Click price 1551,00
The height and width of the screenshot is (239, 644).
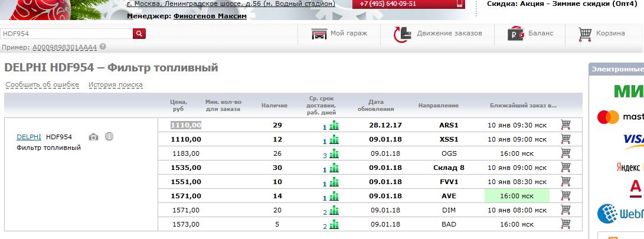tap(185, 182)
